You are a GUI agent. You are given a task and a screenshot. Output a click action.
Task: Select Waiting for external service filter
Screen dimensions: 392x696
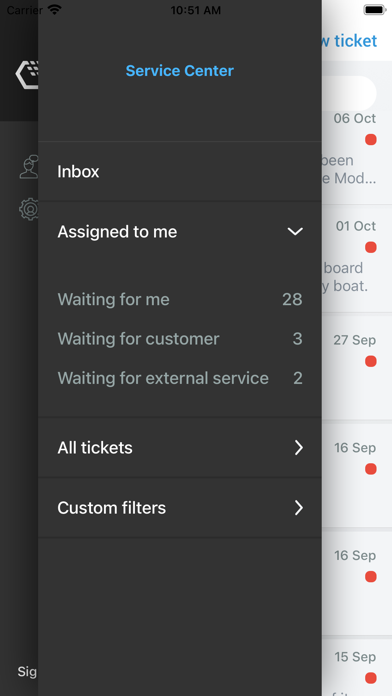[x=180, y=378]
